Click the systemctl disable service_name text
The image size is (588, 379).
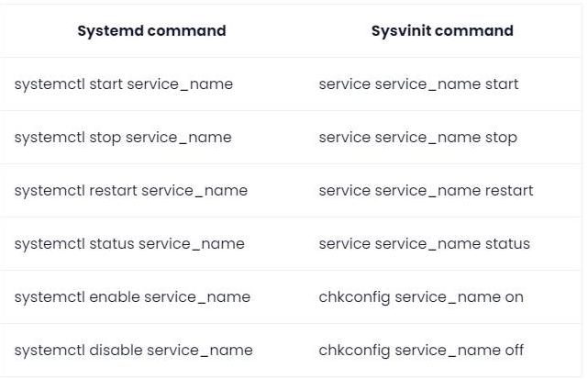tap(134, 351)
